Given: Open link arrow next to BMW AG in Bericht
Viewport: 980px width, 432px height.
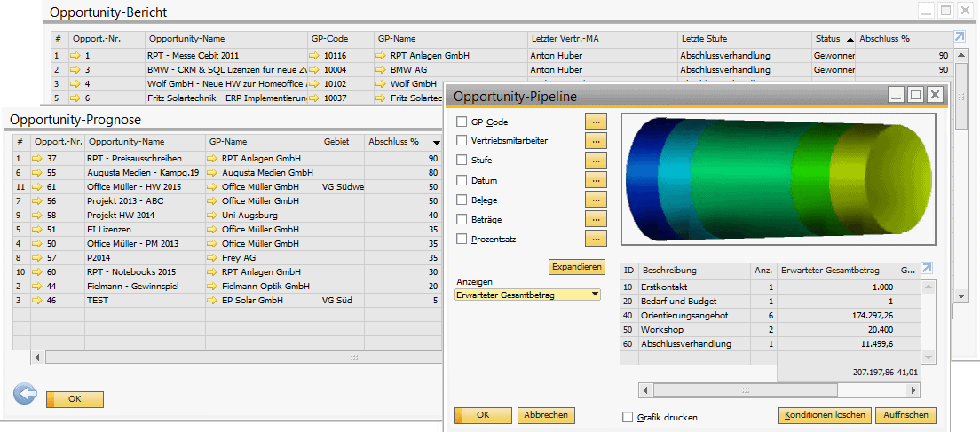Looking at the screenshot, I should [x=382, y=69].
